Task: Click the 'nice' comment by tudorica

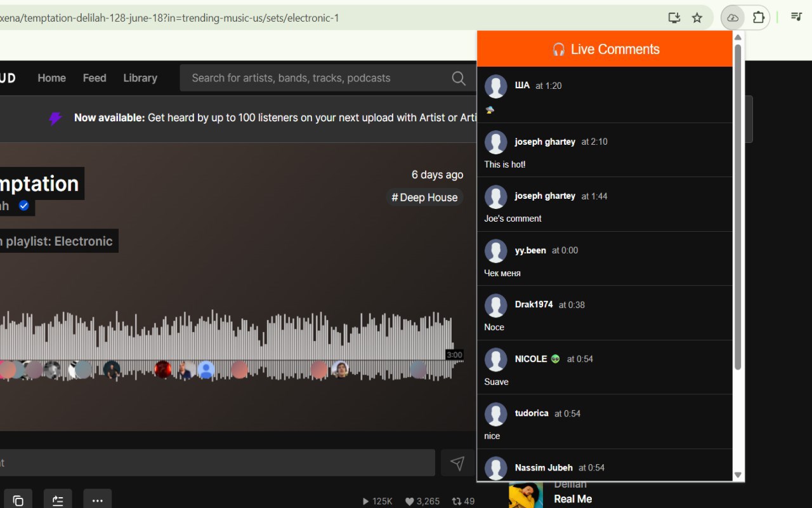Action: tap(492, 436)
